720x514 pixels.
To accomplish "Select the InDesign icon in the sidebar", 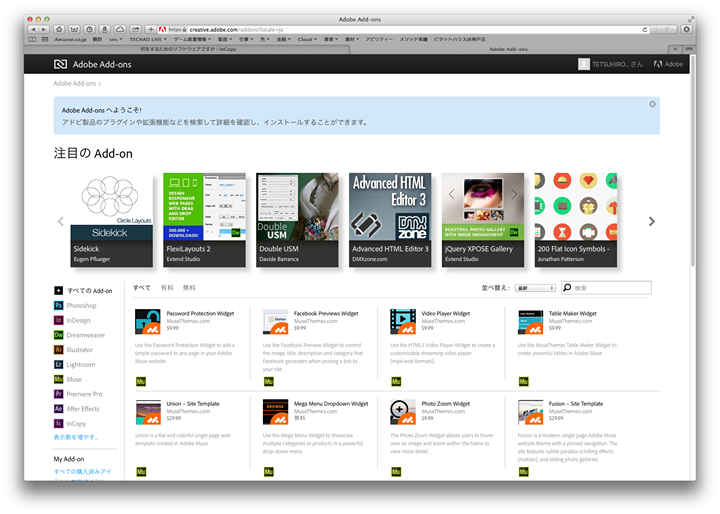I will click(58, 320).
